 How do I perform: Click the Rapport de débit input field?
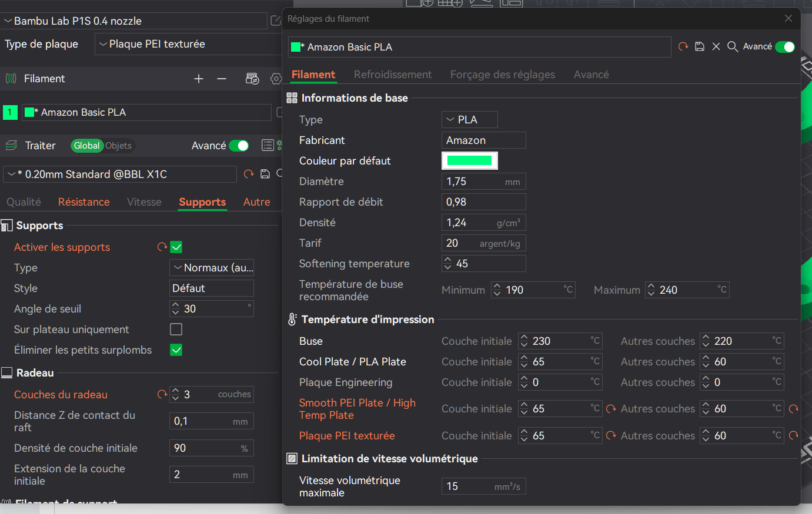(x=484, y=202)
